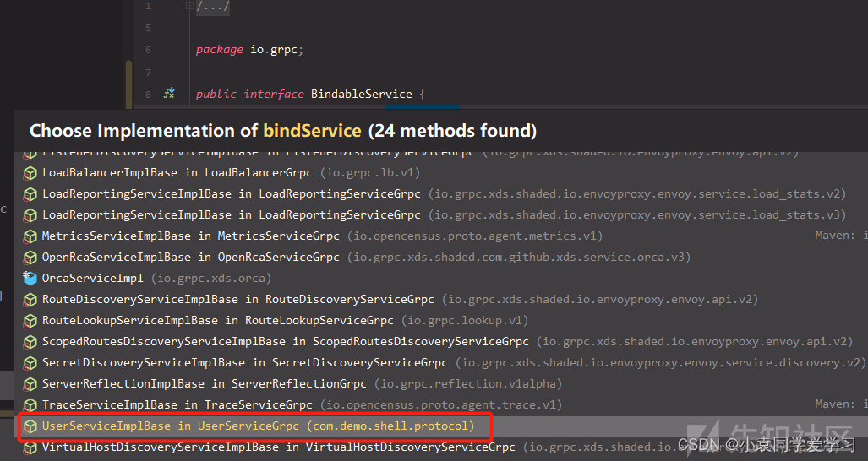Click the io.grpc package declaration

(249, 50)
